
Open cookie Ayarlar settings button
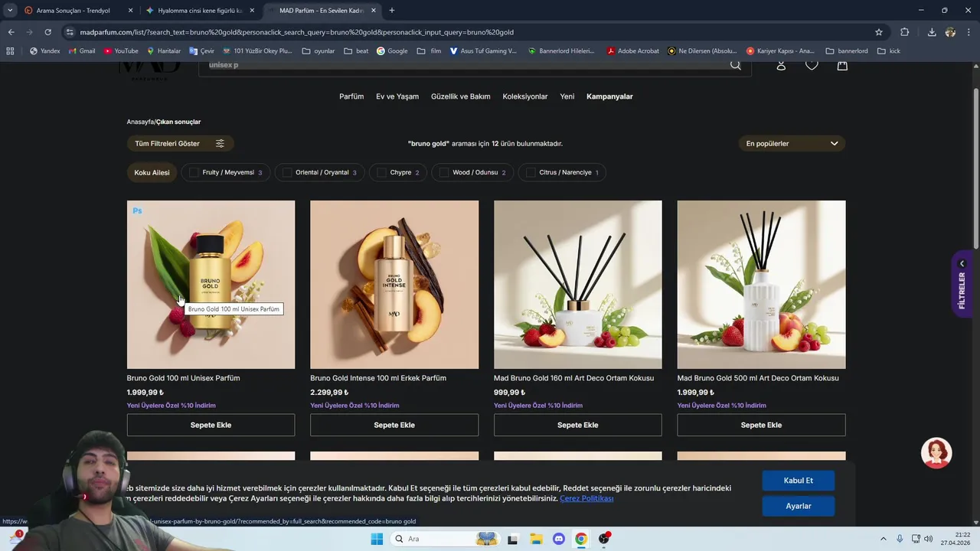[x=799, y=506]
